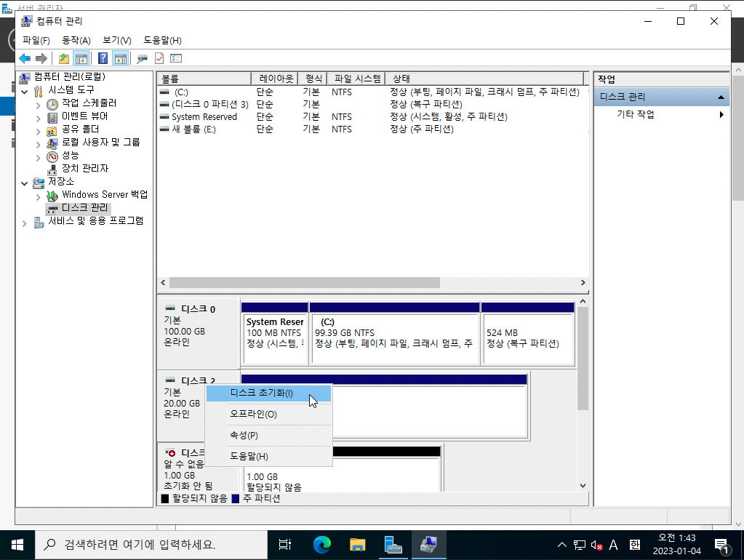Expand the 작업 스케줄러 node

tap(38, 105)
